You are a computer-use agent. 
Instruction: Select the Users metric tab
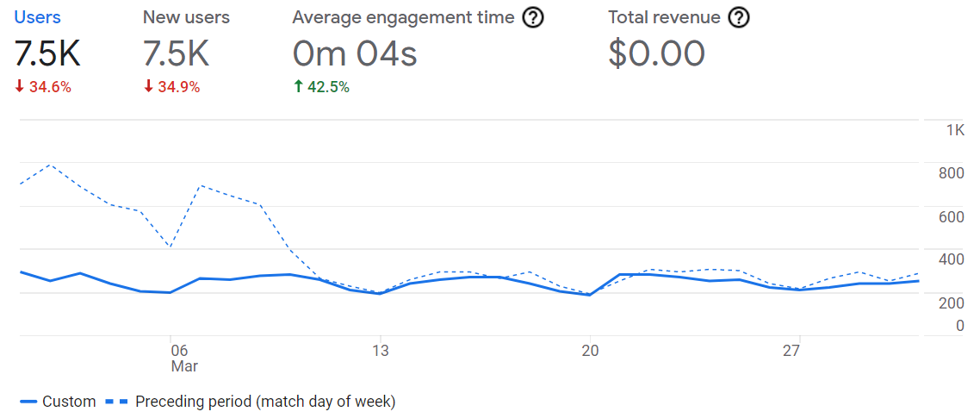click(x=38, y=17)
